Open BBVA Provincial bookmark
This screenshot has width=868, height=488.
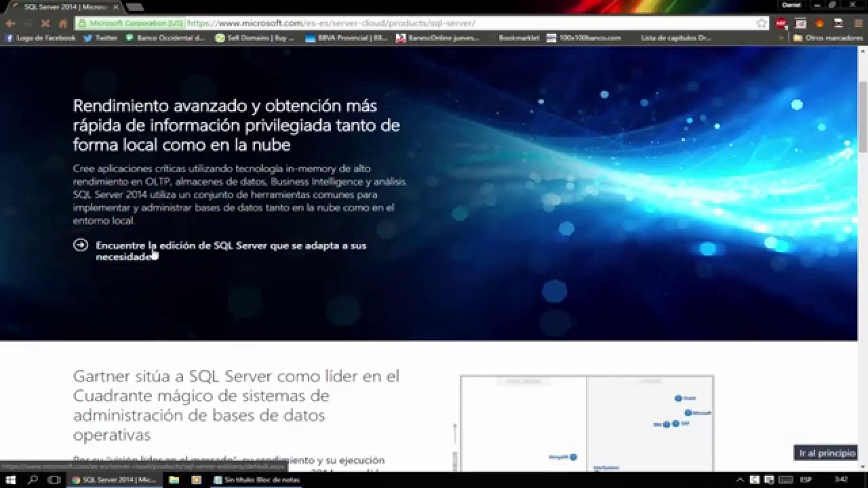click(x=346, y=38)
